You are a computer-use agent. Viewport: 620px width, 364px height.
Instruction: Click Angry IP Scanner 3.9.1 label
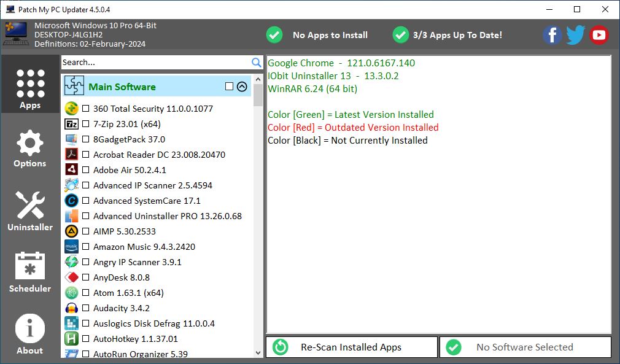pos(138,262)
